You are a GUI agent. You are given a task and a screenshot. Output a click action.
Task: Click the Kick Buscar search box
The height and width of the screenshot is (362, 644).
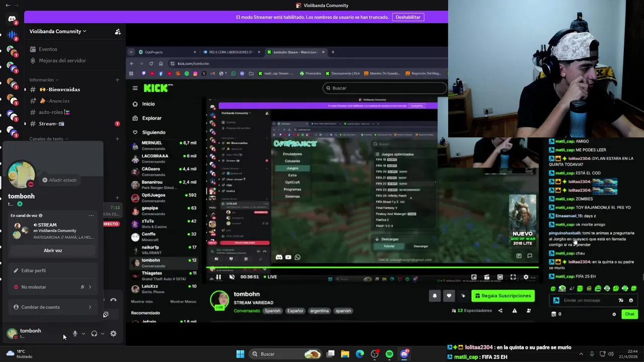(385, 88)
